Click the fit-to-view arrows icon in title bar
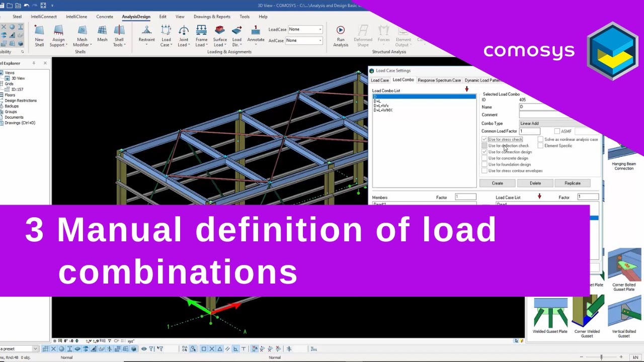This screenshot has height=362, width=644. (x=43, y=6)
